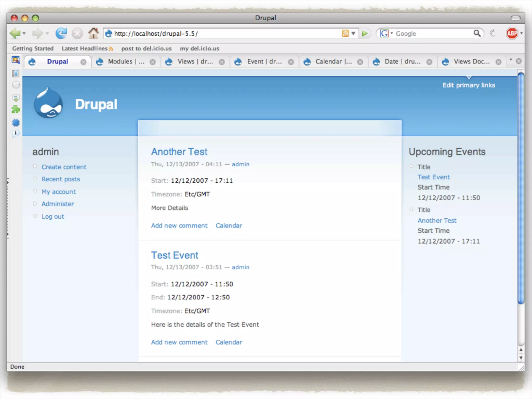
Task: Click Add new comment under Another Test
Action: pyautogui.click(x=179, y=225)
